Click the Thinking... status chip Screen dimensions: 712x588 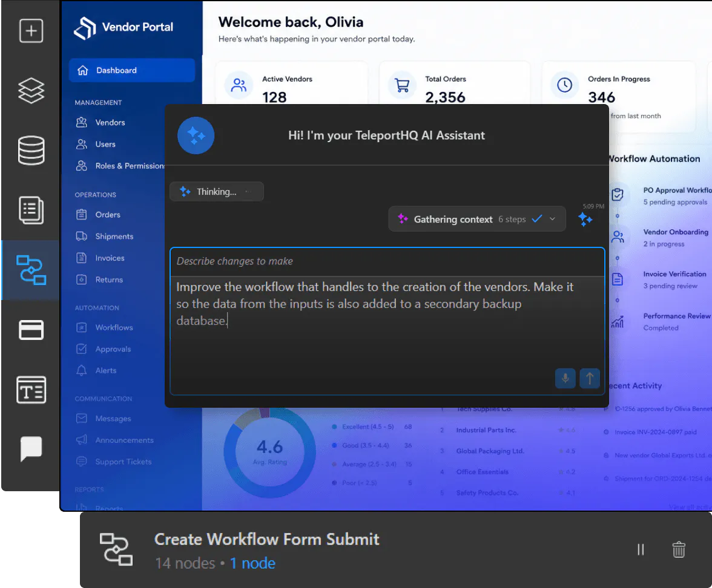tap(217, 191)
